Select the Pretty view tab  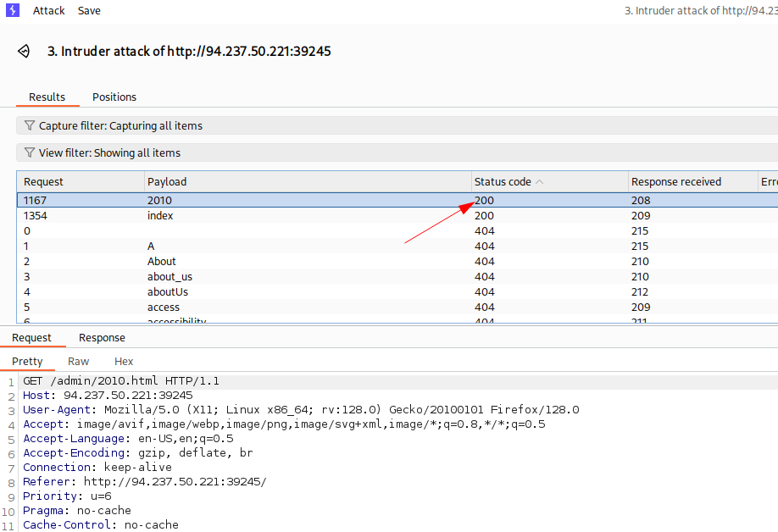point(28,362)
